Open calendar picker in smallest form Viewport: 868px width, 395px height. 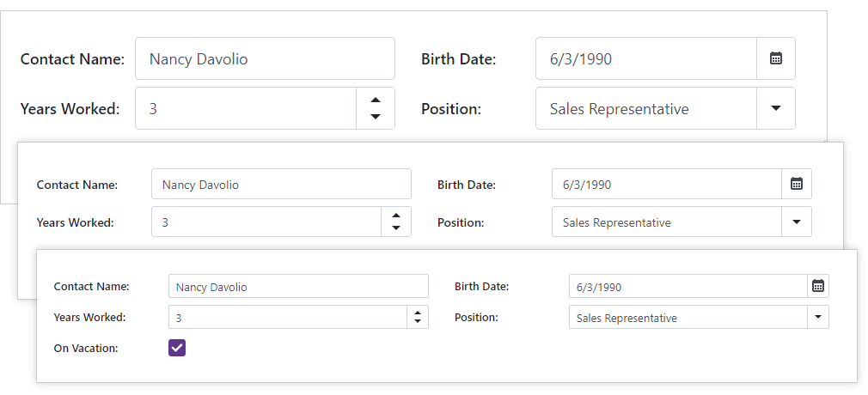tap(818, 286)
